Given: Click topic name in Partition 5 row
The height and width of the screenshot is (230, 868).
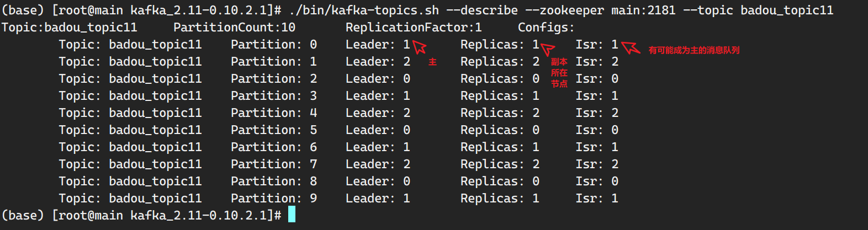Looking at the screenshot, I should point(155,130).
